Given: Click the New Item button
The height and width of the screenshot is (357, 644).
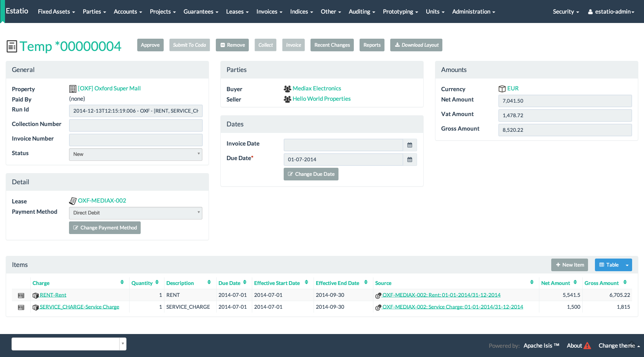Looking at the screenshot, I should [x=570, y=265].
